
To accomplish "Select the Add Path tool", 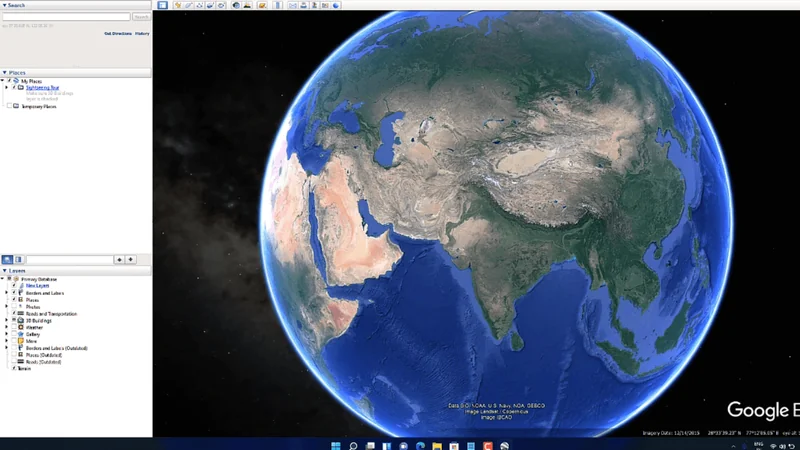I will pos(199,5).
